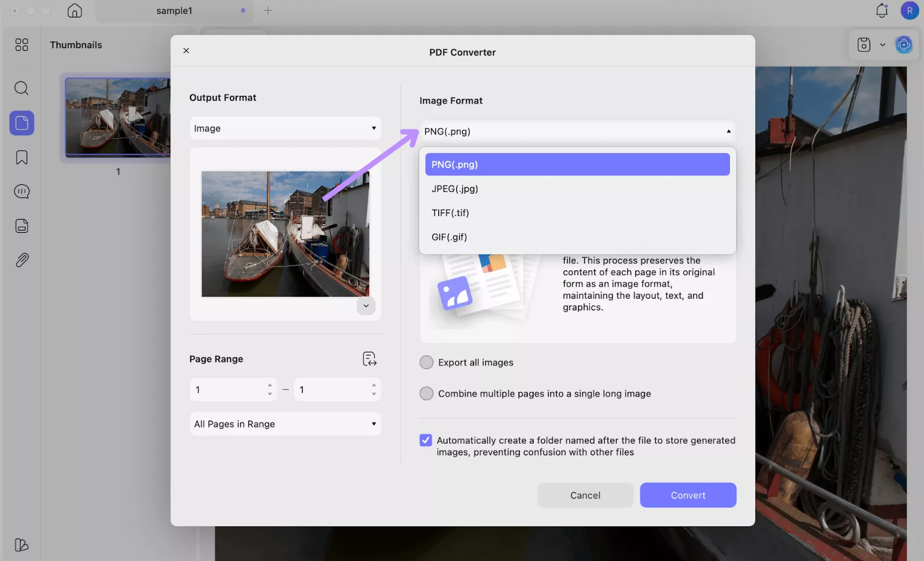Open the bookmarks panel

click(21, 157)
